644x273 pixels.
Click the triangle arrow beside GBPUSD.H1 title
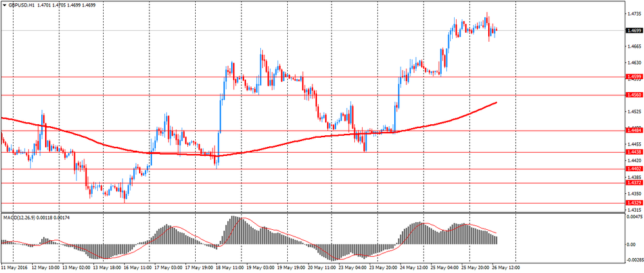click(4, 6)
